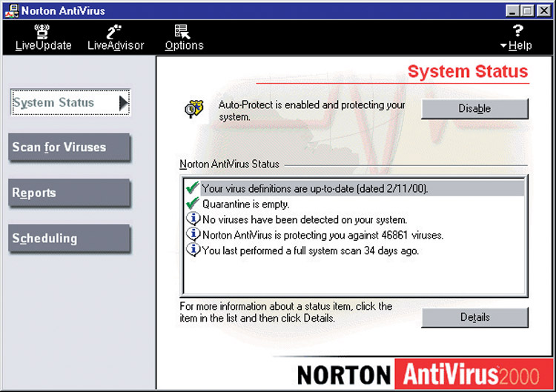Switch to Scan for Viruses
Image resolution: width=556 pixels, height=392 pixels.
[69, 147]
